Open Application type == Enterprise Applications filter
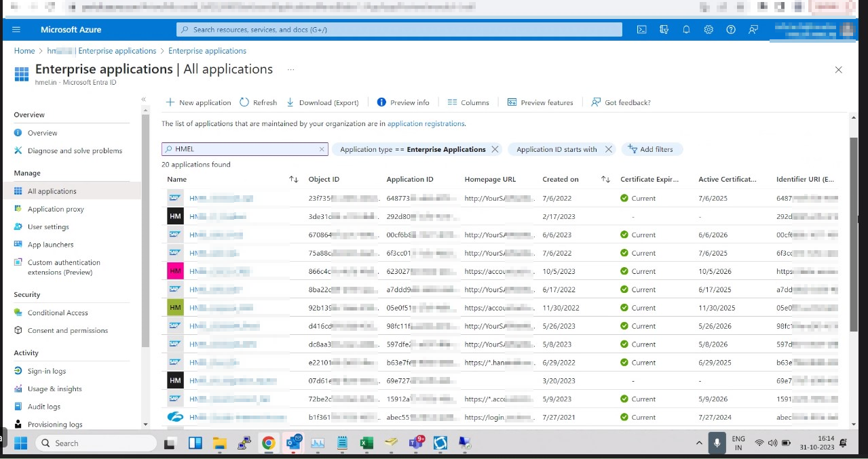Image resolution: width=868 pixels, height=459 pixels. [413, 149]
